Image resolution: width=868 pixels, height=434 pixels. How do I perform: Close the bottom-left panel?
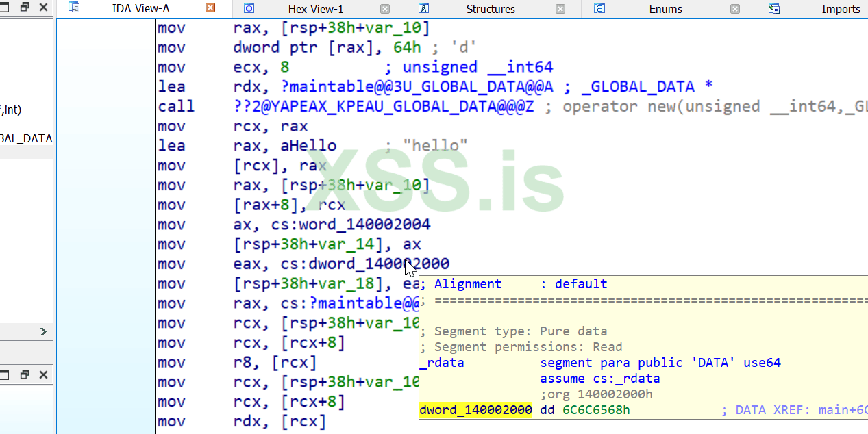click(44, 374)
